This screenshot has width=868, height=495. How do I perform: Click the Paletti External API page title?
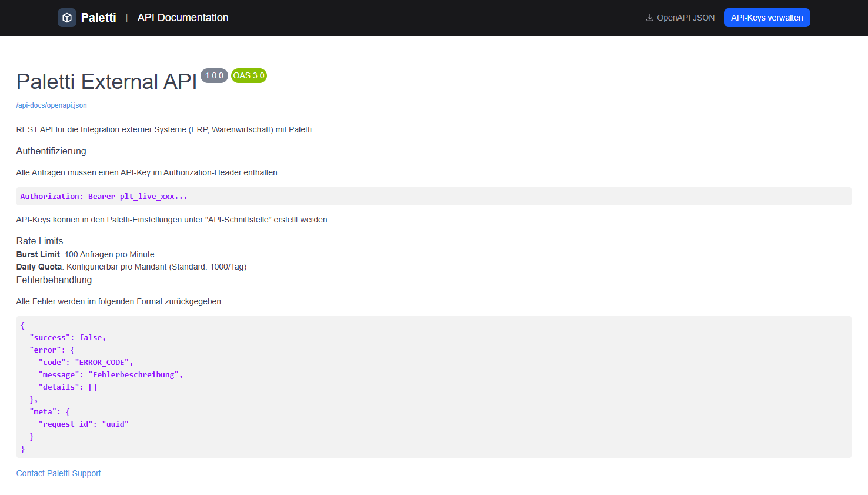[x=106, y=82]
